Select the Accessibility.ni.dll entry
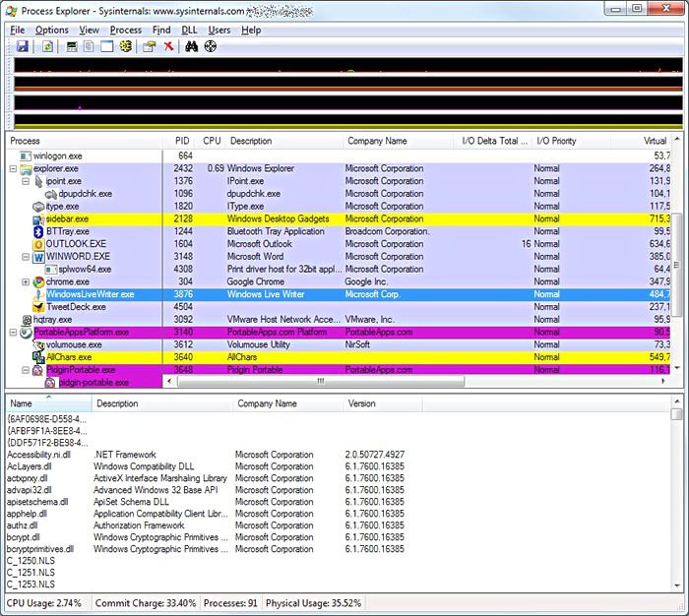The height and width of the screenshot is (616, 689). (x=38, y=455)
